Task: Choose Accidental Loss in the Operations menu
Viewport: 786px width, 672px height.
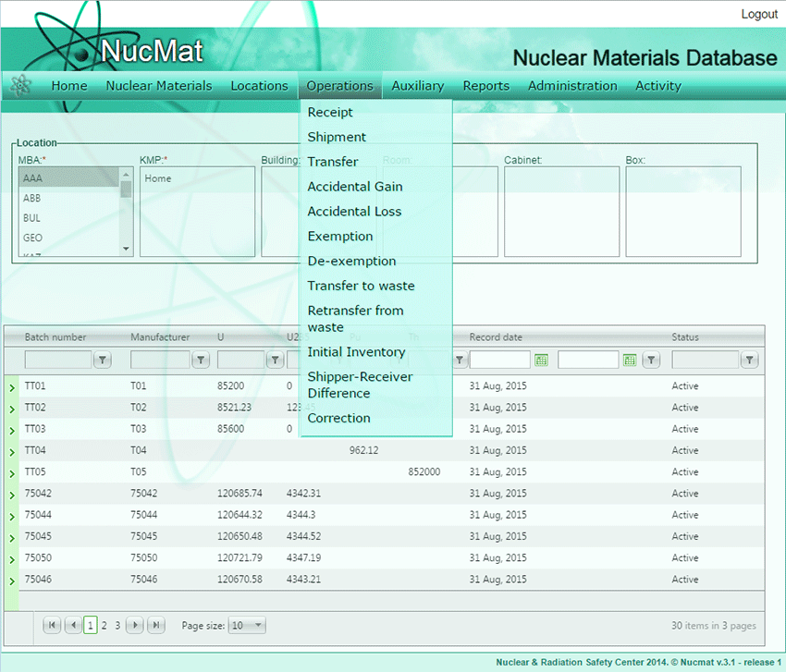Action: tap(354, 212)
